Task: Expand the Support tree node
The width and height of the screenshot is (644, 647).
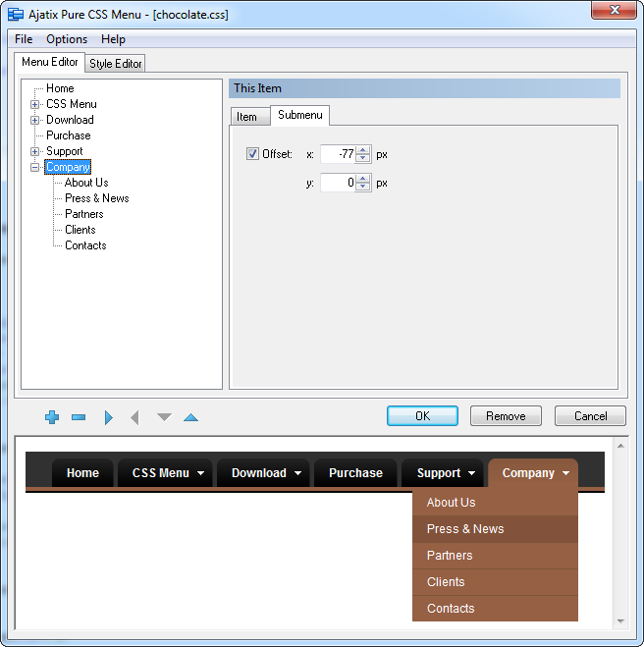Action: [x=34, y=151]
